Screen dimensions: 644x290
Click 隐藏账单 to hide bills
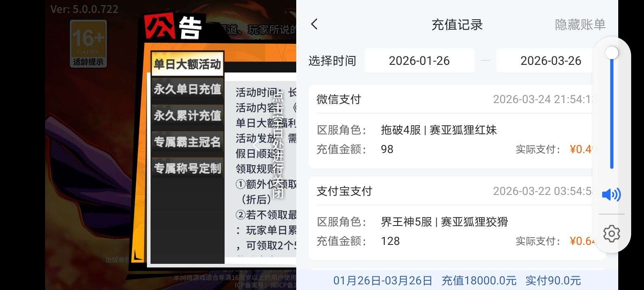[x=580, y=25]
